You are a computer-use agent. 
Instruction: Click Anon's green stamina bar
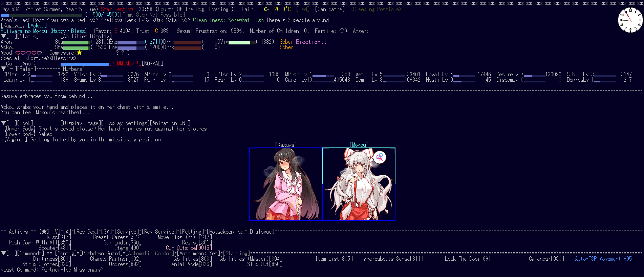77,43
